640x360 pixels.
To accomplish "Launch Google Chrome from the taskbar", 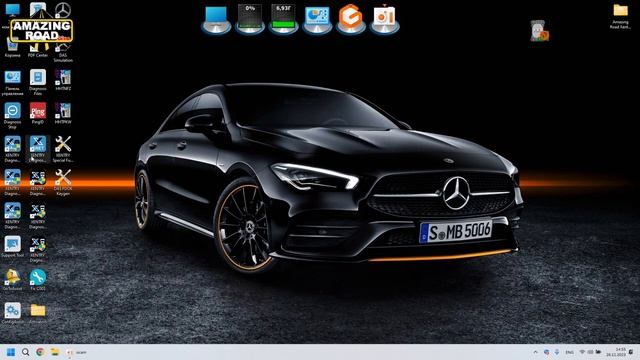I will tap(40, 352).
